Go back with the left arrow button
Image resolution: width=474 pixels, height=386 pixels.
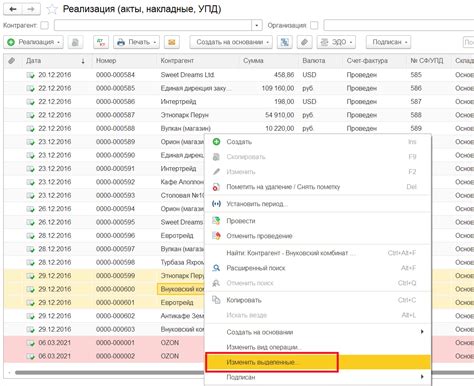(13, 9)
